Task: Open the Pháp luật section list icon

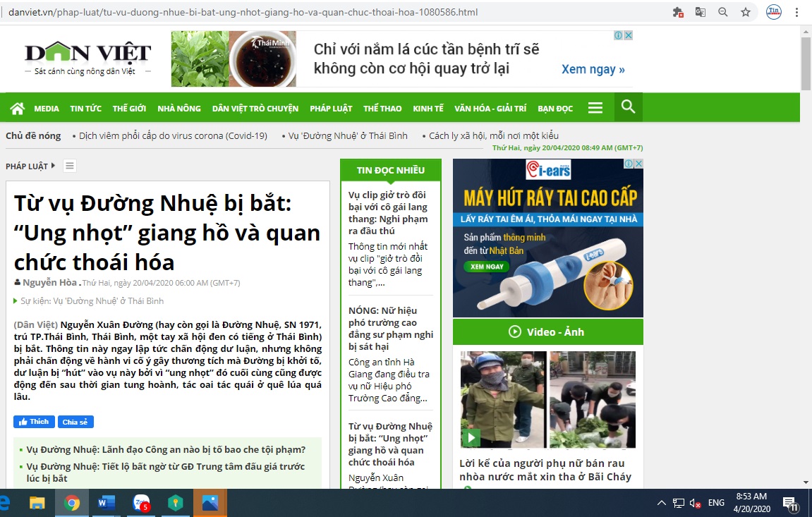Action: click(x=69, y=166)
